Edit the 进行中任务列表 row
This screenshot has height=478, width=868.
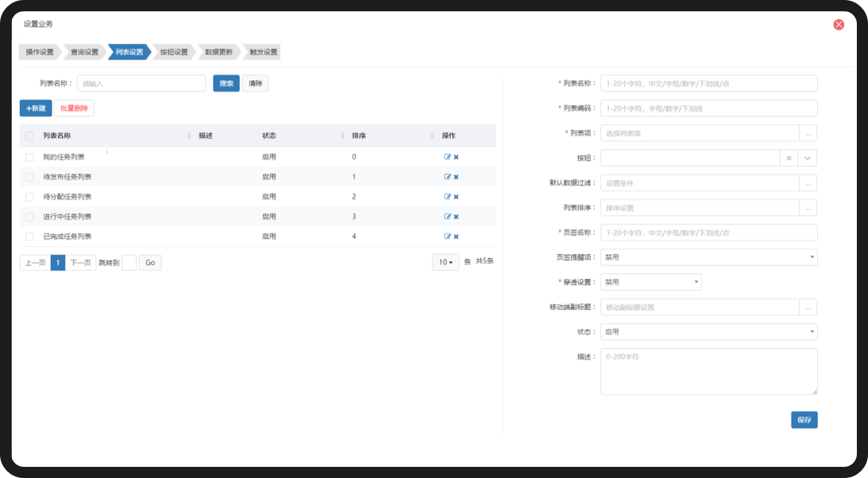tap(448, 217)
